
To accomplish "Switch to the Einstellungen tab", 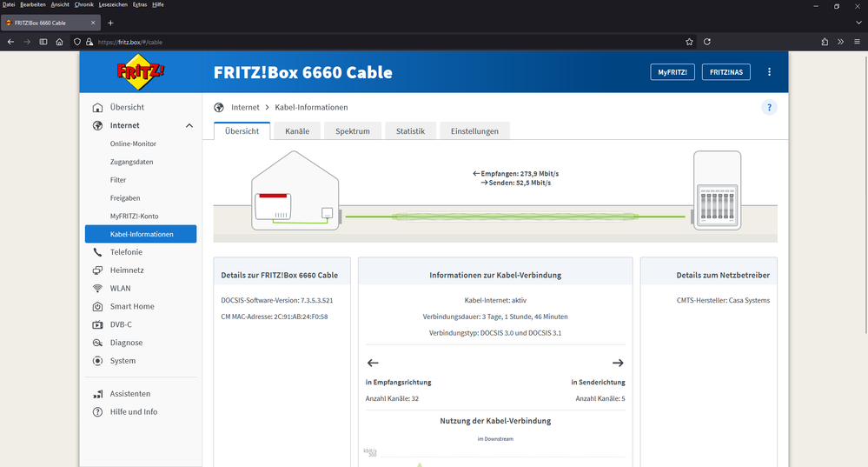I will coord(474,131).
